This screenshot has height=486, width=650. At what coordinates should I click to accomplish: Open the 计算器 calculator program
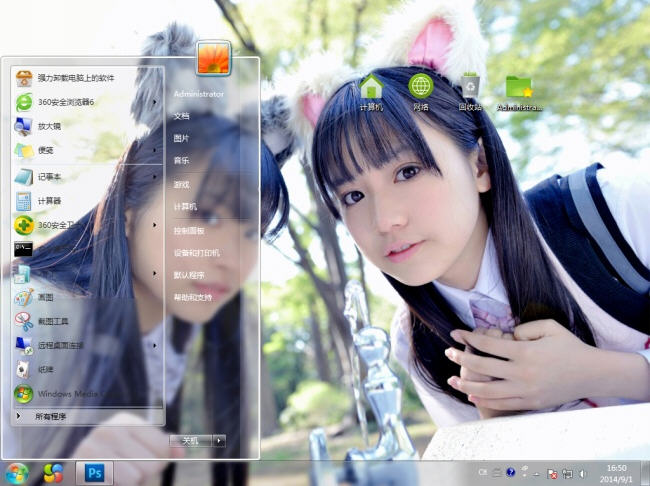[50, 200]
